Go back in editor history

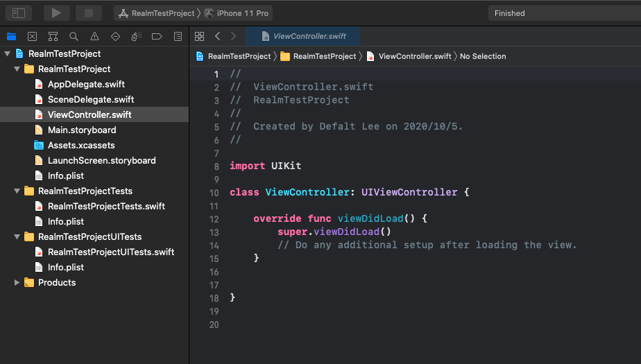click(218, 36)
